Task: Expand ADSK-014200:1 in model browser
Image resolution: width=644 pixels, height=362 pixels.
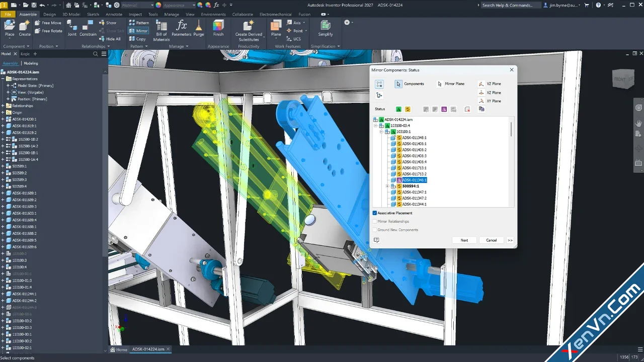Action: tap(3, 119)
